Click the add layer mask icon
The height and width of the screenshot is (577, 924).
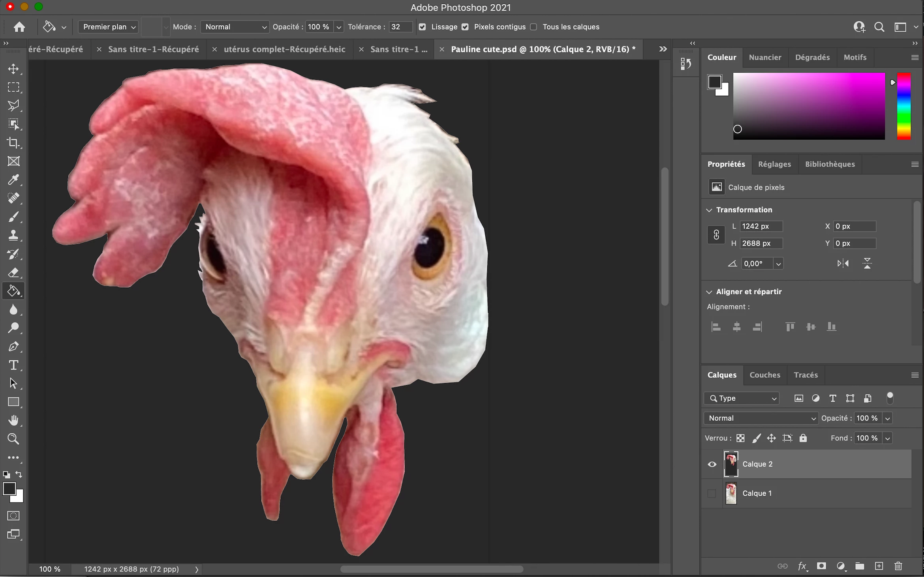pos(821,566)
